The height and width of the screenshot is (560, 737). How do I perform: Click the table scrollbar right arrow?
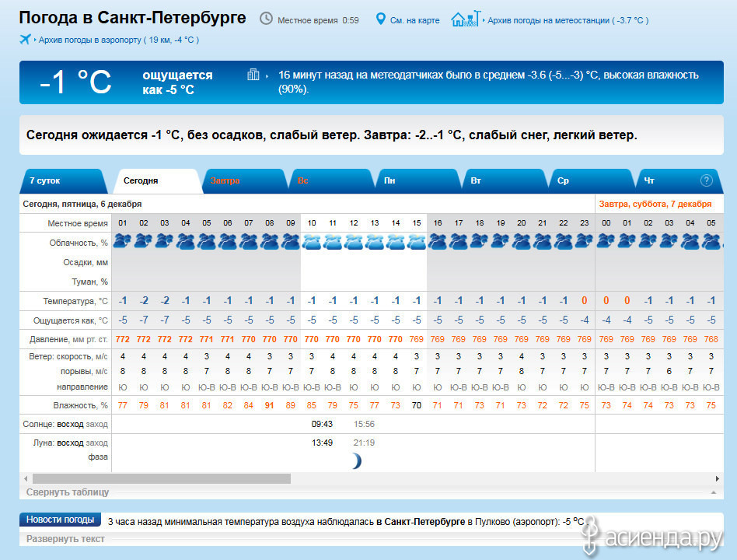click(x=718, y=478)
